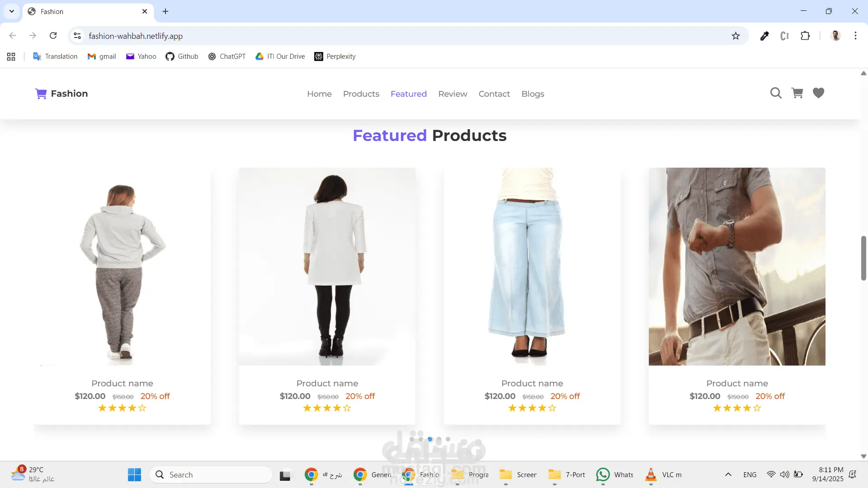Open the Chrome extensions puzzle icon
Image resolution: width=868 pixels, height=488 pixels.
pyautogui.click(x=805, y=36)
